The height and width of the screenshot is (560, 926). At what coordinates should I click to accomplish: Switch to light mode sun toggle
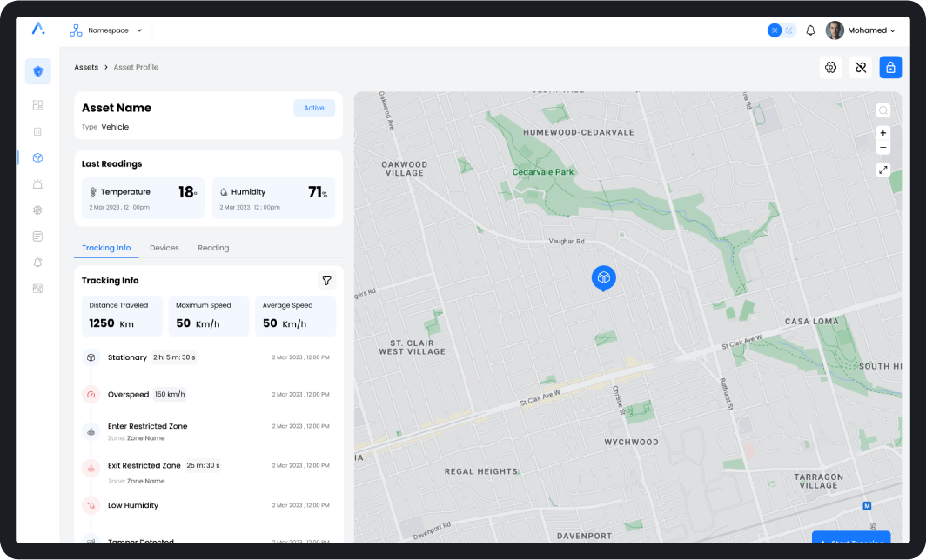coord(775,30)
